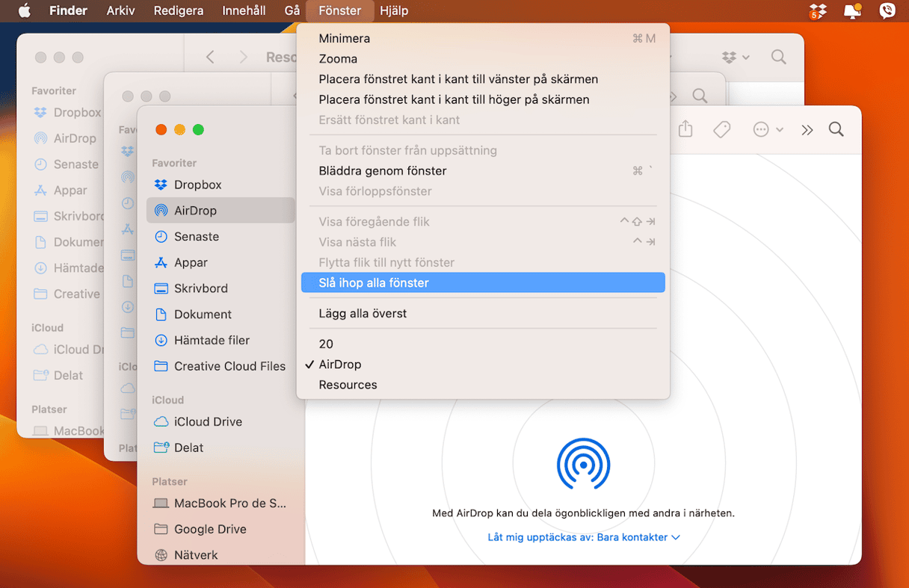Choose 'Lägg alla överst'

tap(483, 314)
